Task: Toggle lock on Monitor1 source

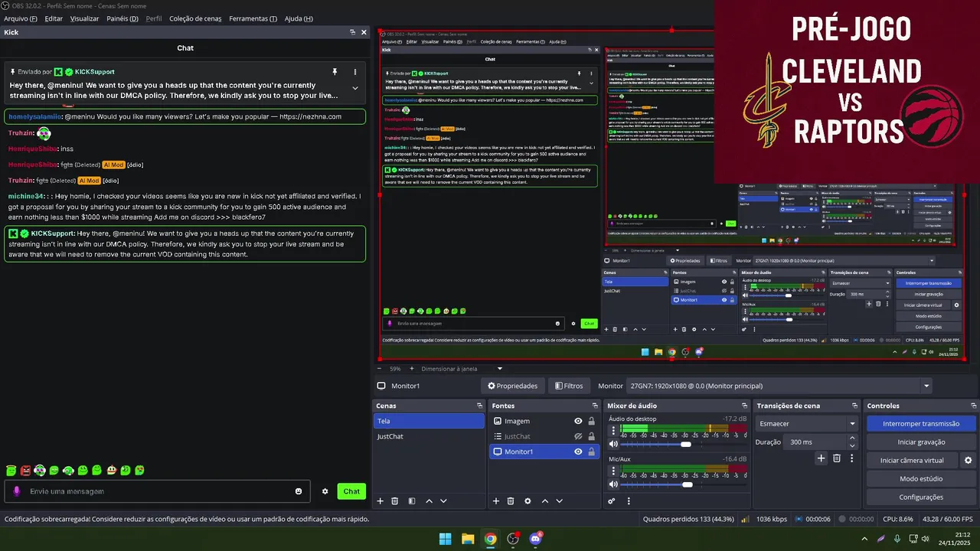Action: click(591, 452)
